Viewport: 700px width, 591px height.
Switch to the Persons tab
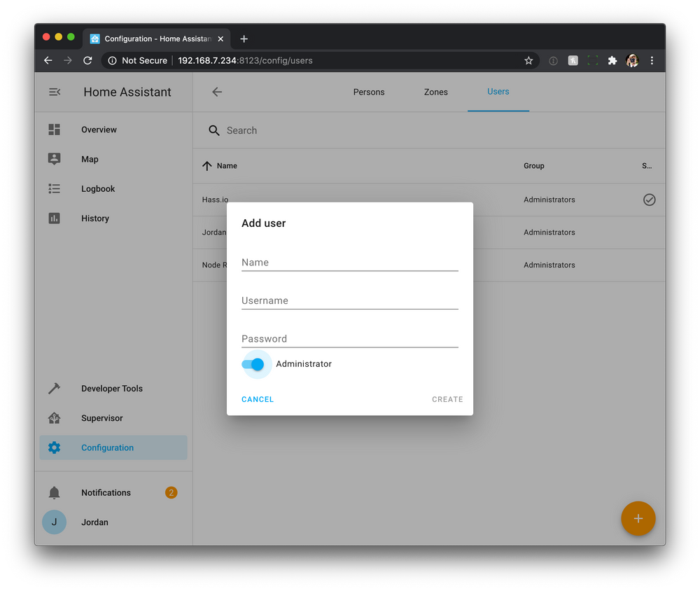369,92
